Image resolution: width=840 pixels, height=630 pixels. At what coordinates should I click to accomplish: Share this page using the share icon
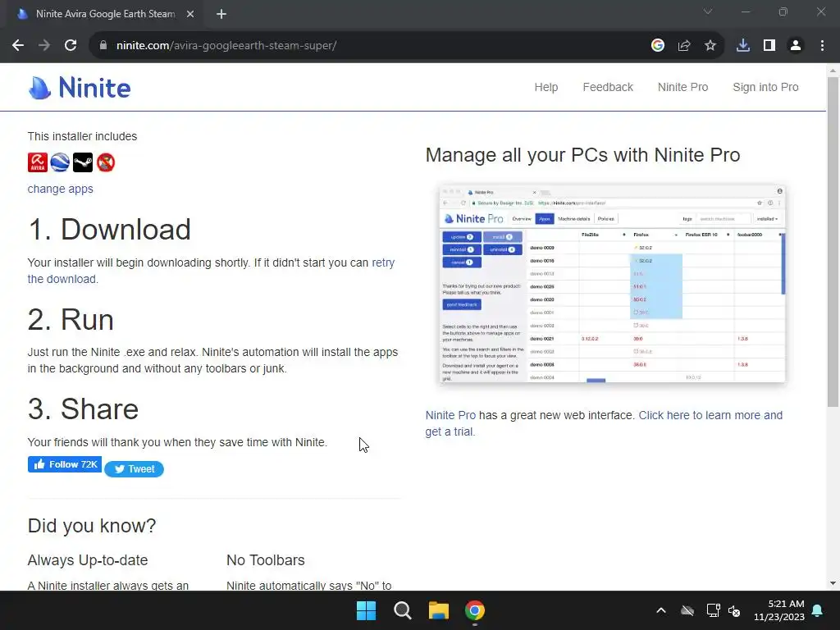683,46
